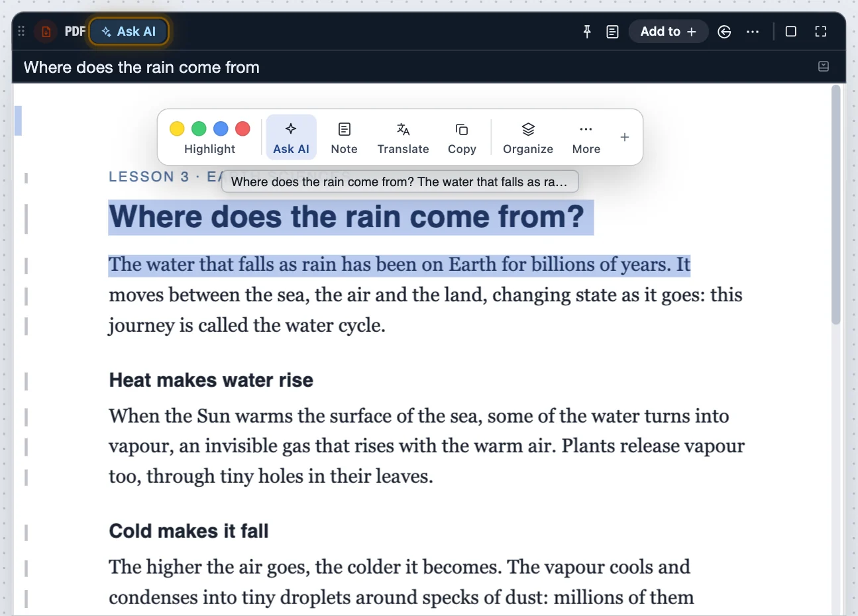Click the circular arrow share icon
The height and width of the screenshot is (616, 858).
click(724, 31)
